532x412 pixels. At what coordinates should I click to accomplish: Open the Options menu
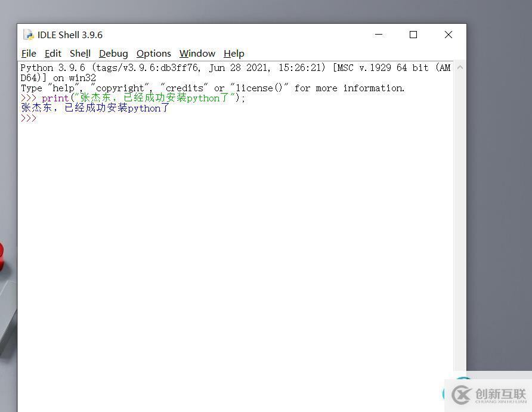pos(154,54)
